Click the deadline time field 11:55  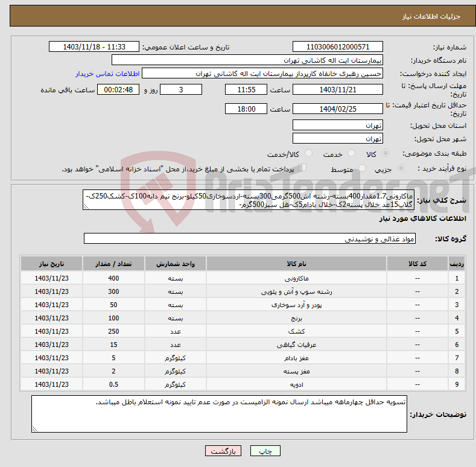click(246, 89)
